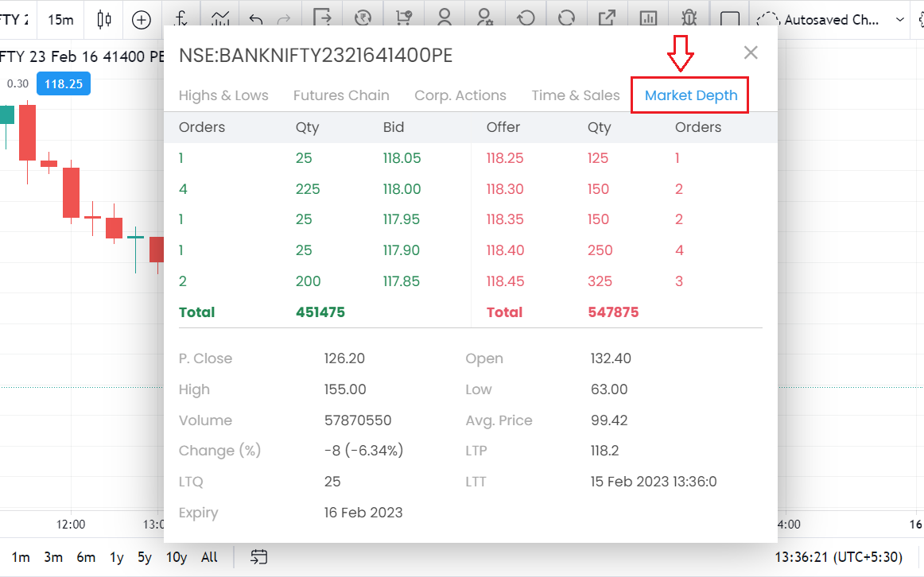This screenshot has width=924, height=577.
Task: Click the expiry date 16 Feb 2023
Action: (x=363, y=513)
